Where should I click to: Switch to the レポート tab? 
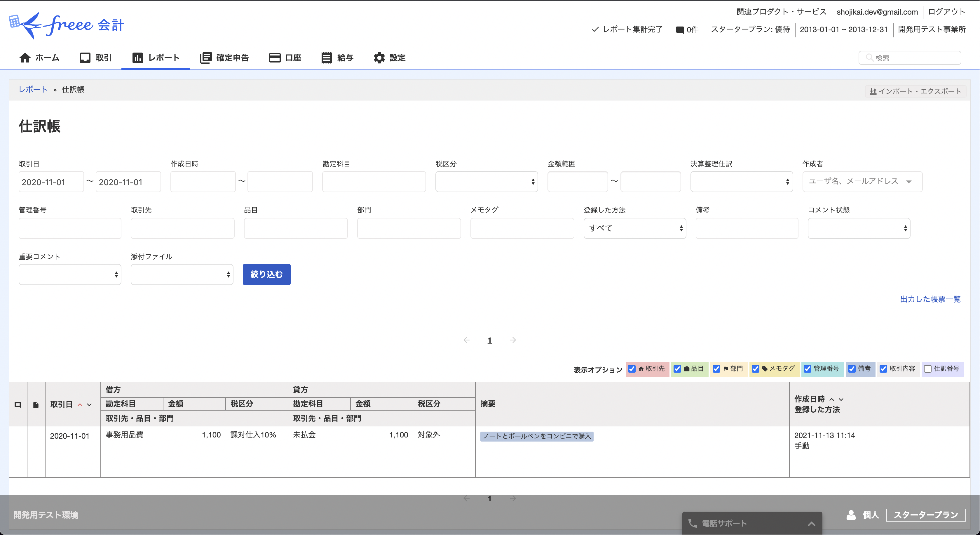coord(155,58)
